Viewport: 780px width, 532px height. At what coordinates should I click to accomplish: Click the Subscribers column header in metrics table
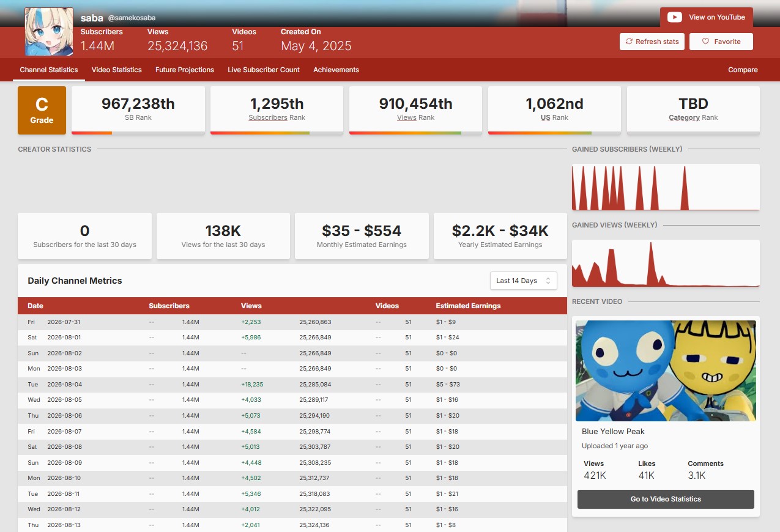coord(169,306)
